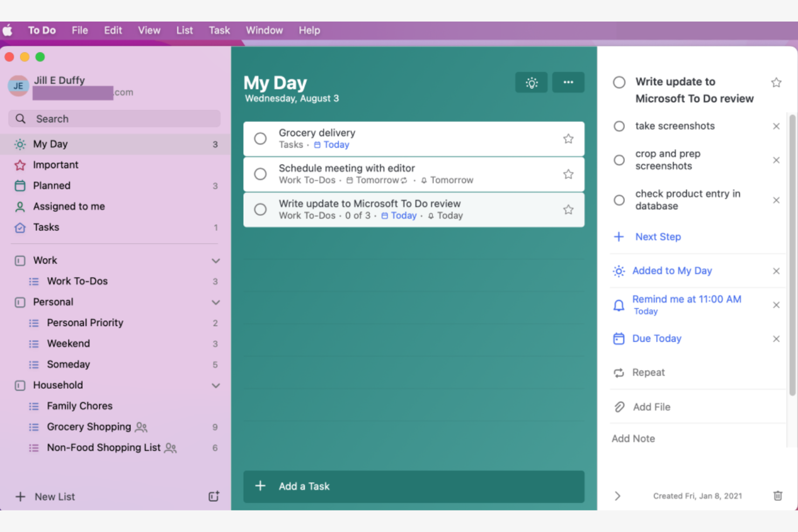Open the Weekend list
798x532 pixels.
click(x=115, y=344)
